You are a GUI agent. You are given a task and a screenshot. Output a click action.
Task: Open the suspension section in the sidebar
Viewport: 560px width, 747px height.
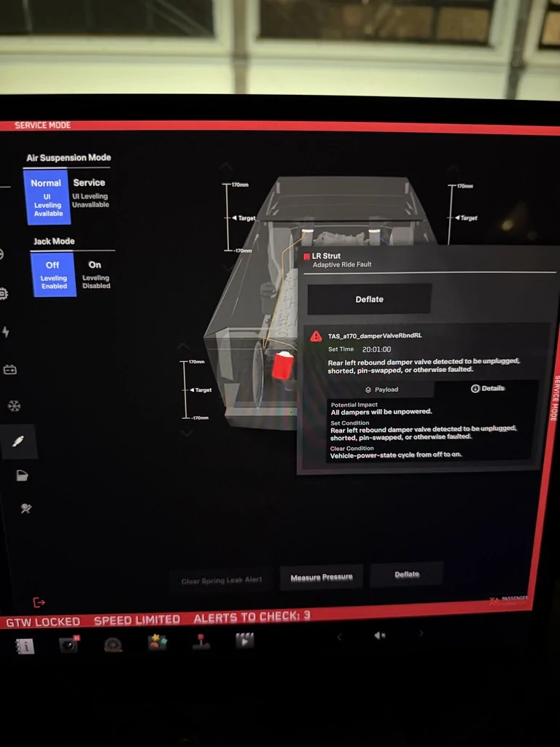pos(18,441)
